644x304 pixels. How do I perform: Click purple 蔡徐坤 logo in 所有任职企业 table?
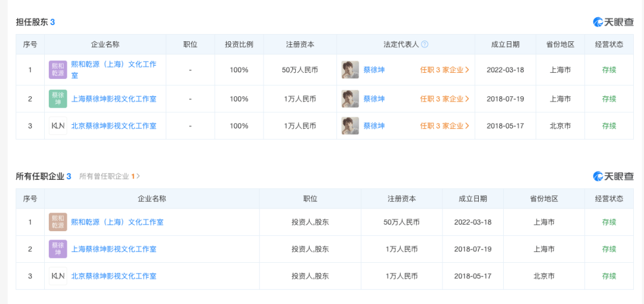(x=58, y=249)
